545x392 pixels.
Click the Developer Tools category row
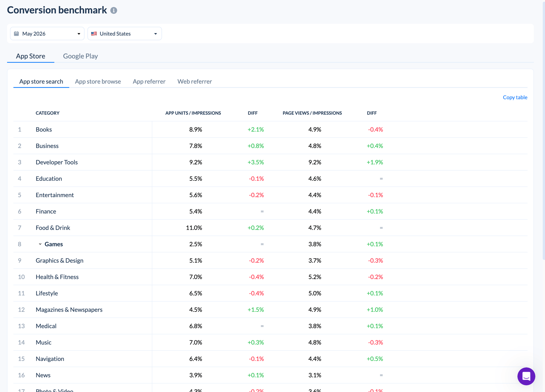pyautogui.click(x=270, y=162)
